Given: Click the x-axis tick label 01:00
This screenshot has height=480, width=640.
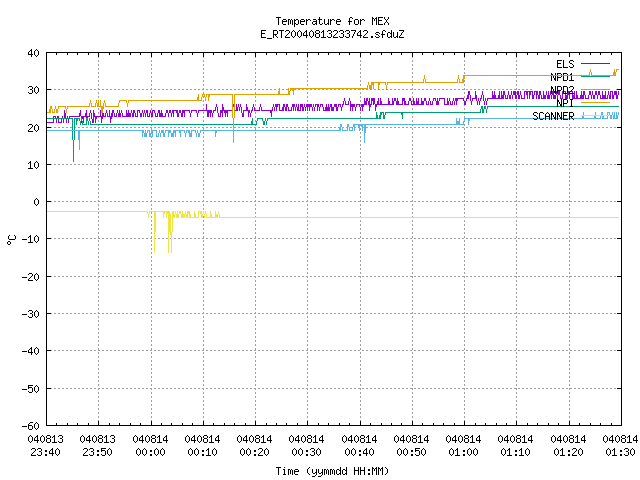Looking at the screenshot, I should [x=463, y=452].
